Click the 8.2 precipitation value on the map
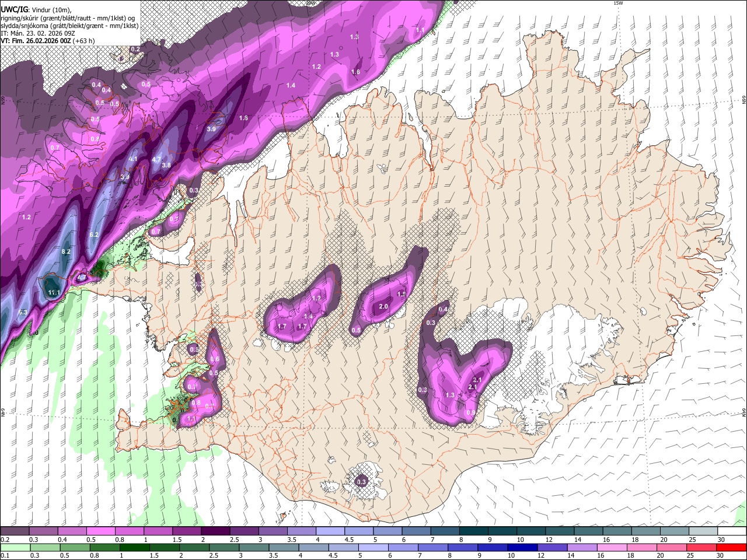The image size is (747, 560). [66, 251]
